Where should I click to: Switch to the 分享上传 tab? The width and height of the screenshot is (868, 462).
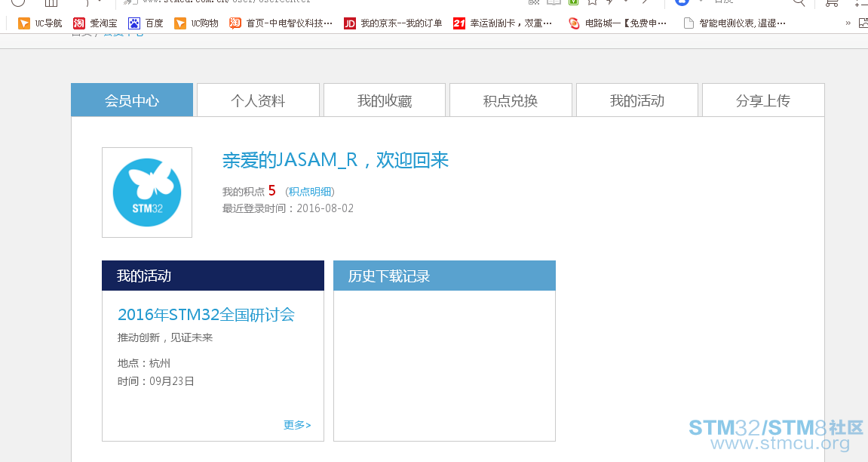tap(763, 100)
